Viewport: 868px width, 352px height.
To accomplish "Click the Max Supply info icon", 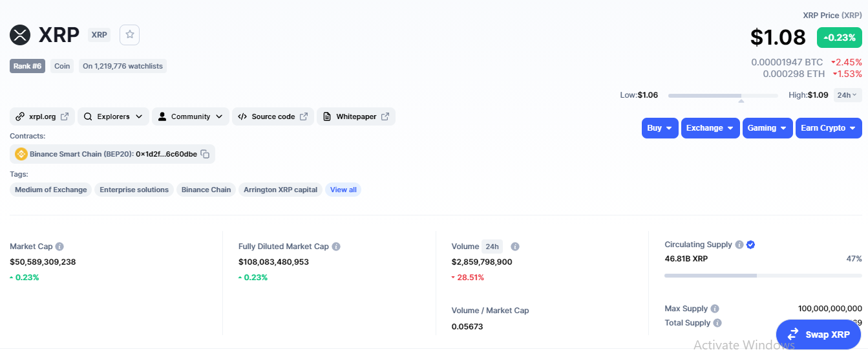I will (715, 309).
